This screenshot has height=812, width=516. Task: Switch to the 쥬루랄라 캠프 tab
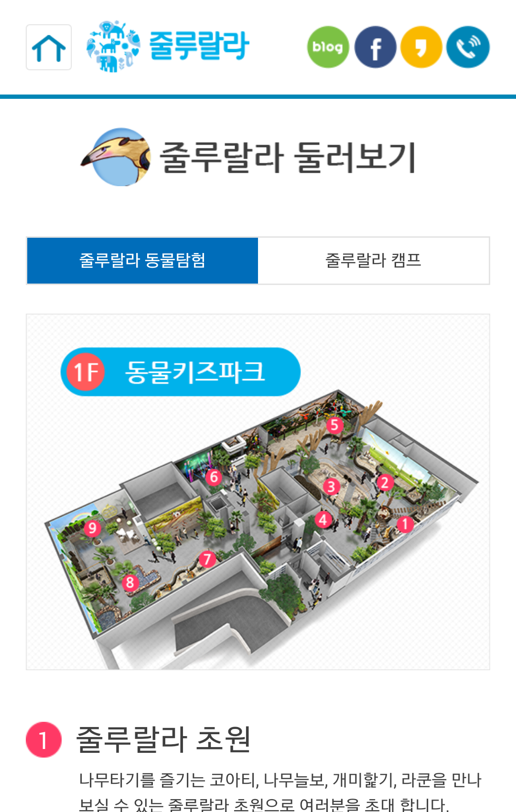[x=373, y=261]
